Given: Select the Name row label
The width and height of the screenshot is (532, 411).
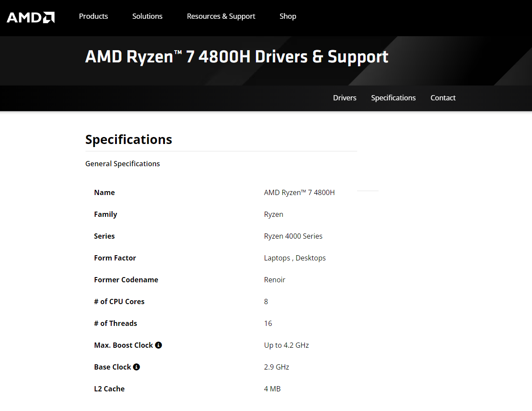Looking at the screenshot, I should click(x=105, y=192).
